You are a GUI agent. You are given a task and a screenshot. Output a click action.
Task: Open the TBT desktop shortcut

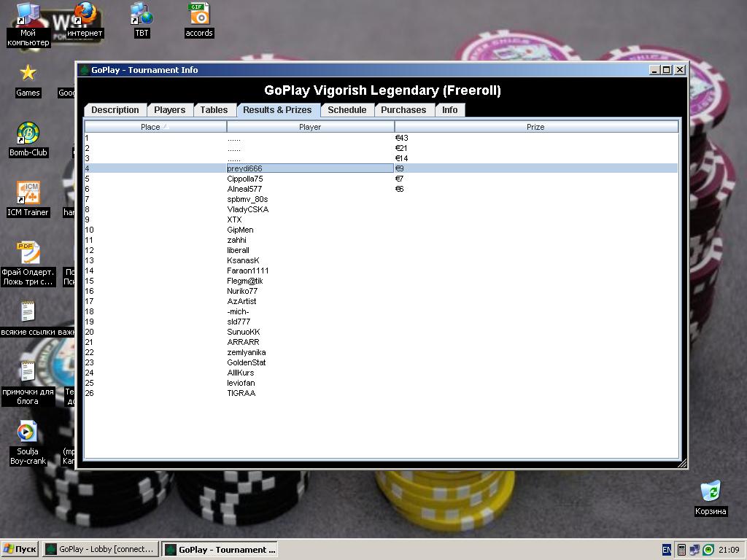click(x=142, y=15)
